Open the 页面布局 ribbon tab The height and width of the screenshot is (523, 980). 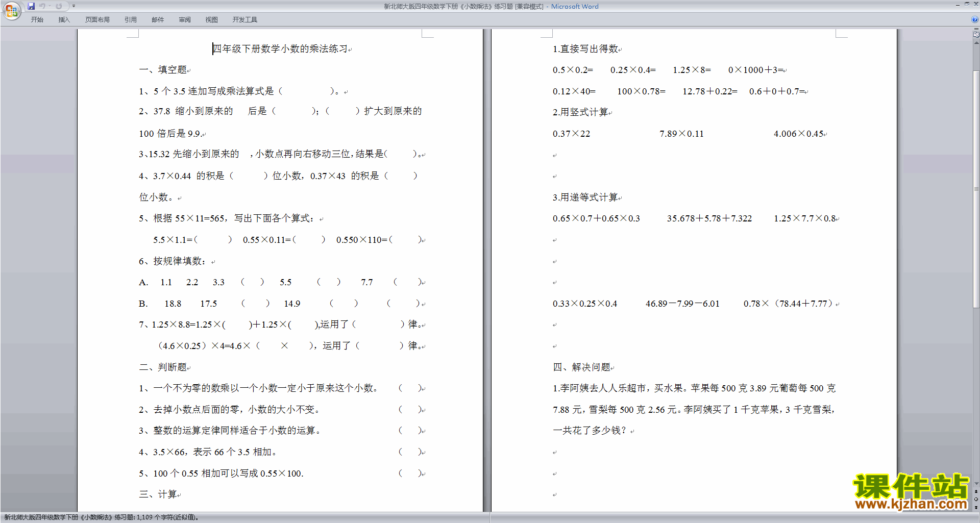[x=97, y=20]
